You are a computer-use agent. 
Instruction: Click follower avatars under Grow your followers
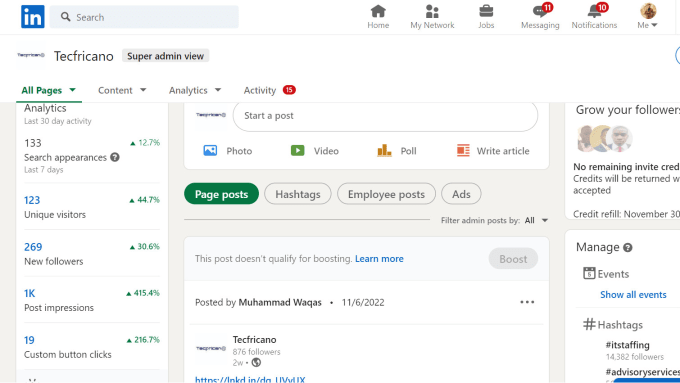pos(604,138)
